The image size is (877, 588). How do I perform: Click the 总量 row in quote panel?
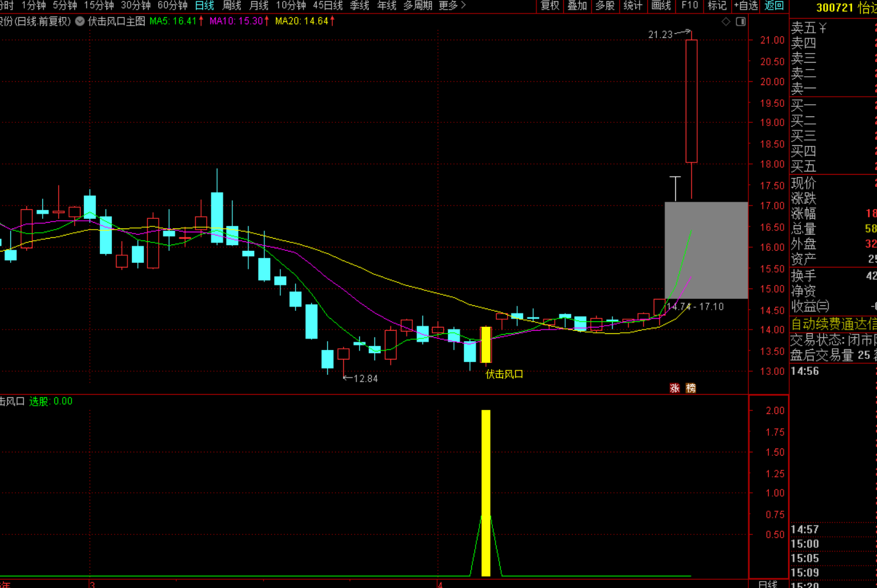coord(833,229)
